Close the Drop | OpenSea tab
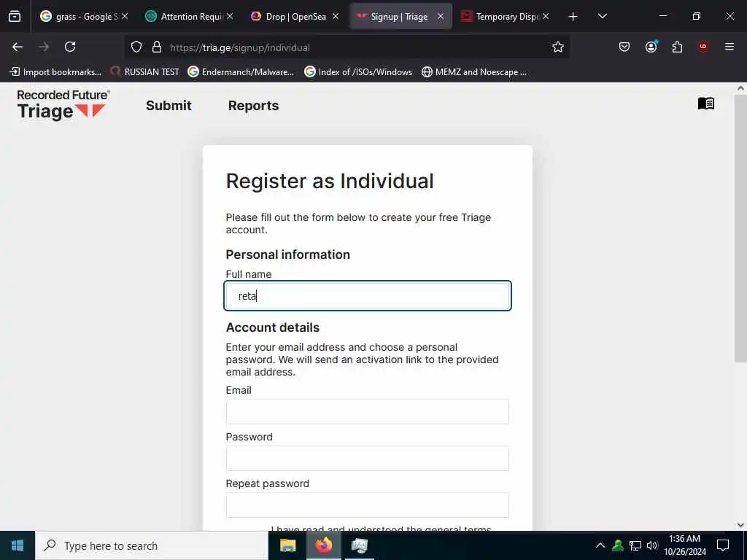Screen dimensions: 747x560 (x=336, y=16)
